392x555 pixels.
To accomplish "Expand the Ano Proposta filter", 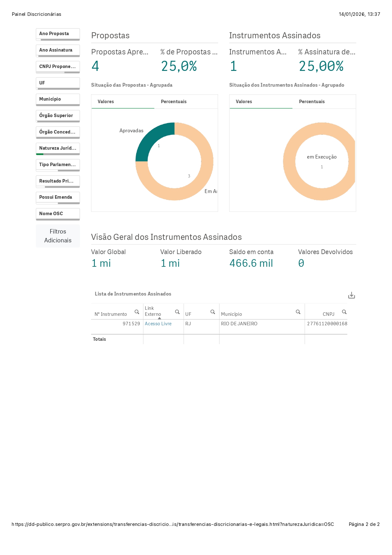I will [x=58, y=34].
